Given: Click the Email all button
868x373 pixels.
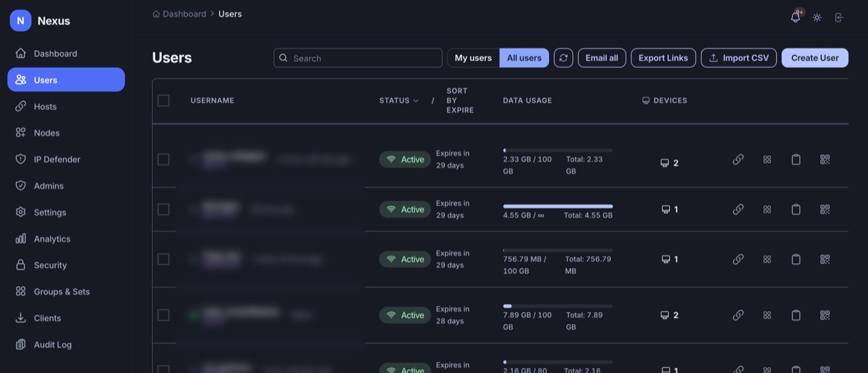Looking at the screenshot, I should pos(602,58).
